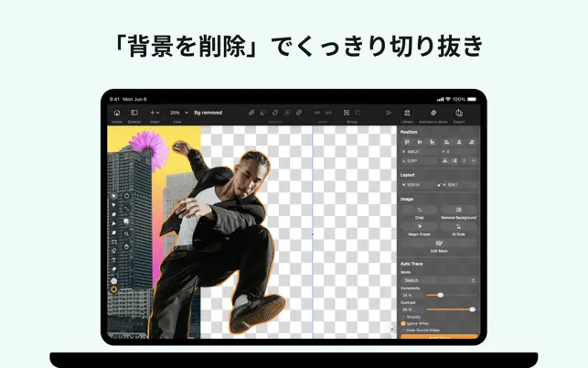Edit the rotation angle field
The height and width of the screenshot is (368, 588).
tap(420, 161)
